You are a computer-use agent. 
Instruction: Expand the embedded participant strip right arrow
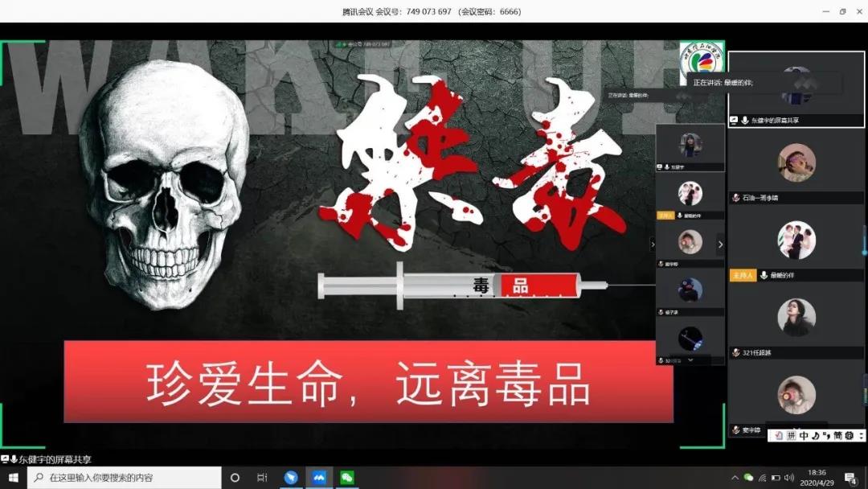720,244
